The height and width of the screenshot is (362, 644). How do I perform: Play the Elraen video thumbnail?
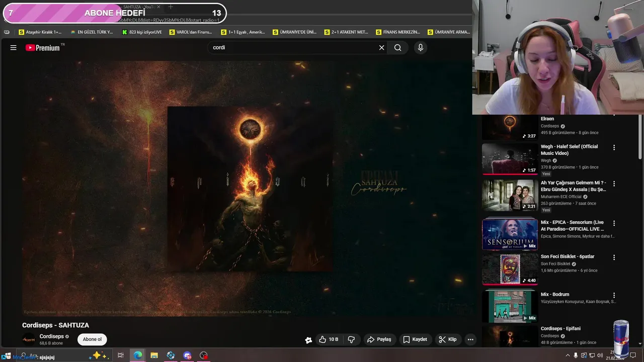pyautogui.click(x=510, y=127)
